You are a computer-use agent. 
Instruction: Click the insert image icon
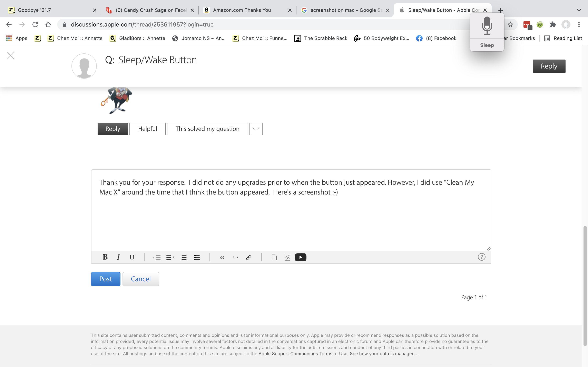(287, 257)
